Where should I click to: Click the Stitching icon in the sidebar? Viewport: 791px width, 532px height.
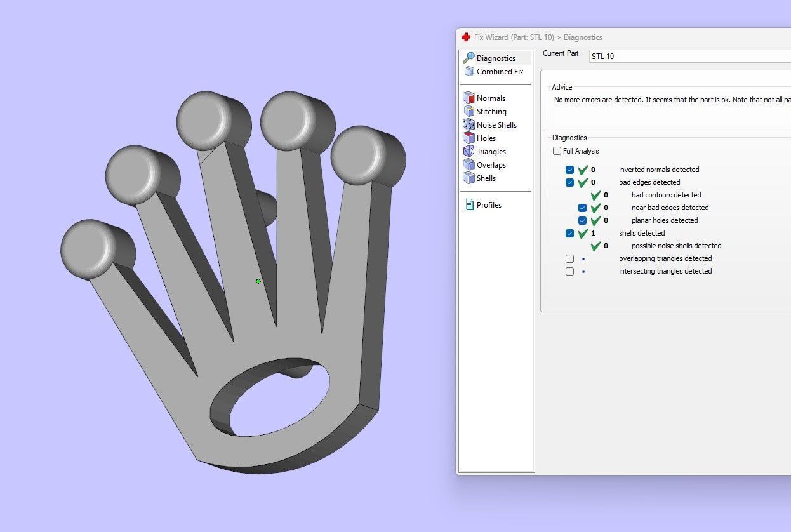click(469, 111)
